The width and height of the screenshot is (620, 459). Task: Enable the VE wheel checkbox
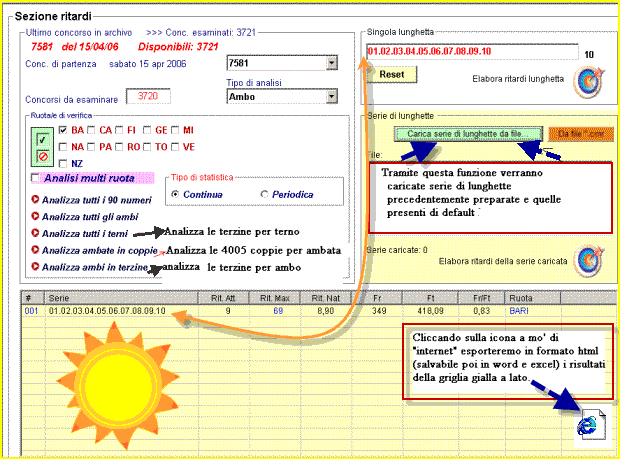[x=175, y=147]
